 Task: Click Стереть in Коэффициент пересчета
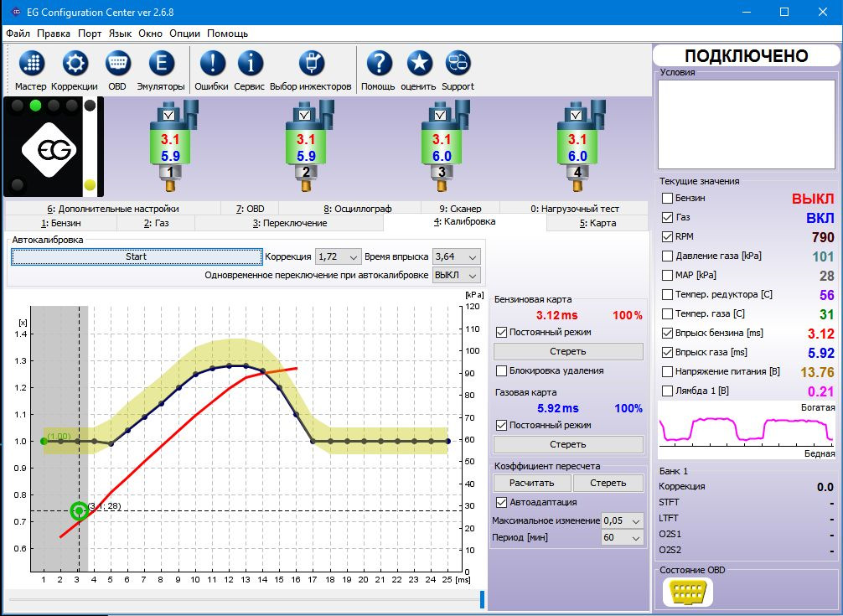click(608, 484)
